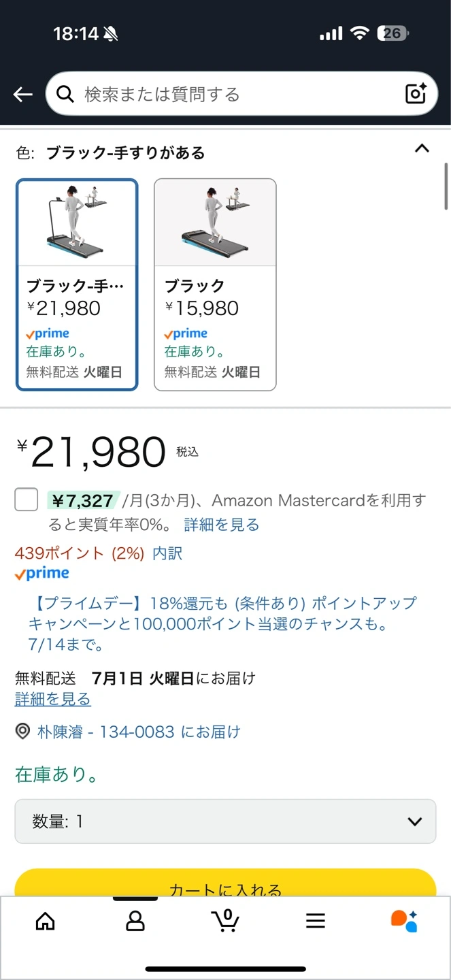Viewport: 451px width, 980px height.
Task: Launch the Rufus AI assistant icon
Action: point(404,921)
